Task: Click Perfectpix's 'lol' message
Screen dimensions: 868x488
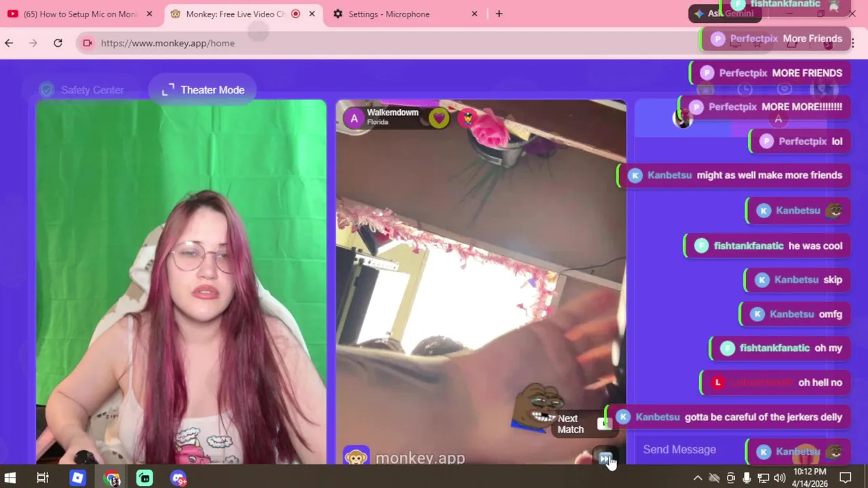Action: pos(800,142)
